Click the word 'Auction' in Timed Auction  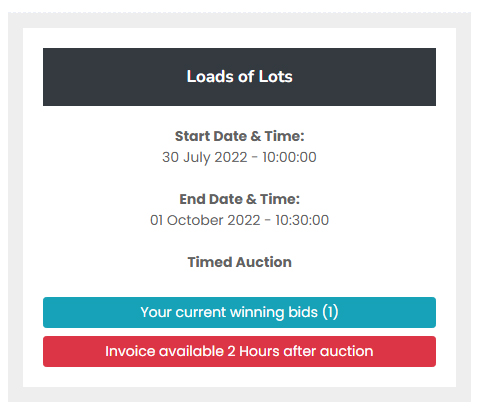point(264,262)
